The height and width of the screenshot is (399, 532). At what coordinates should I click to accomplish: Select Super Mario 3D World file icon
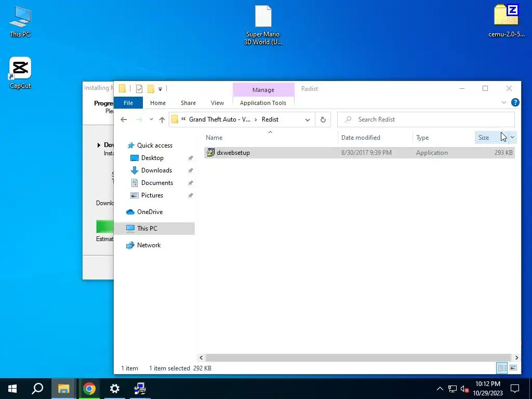(263, 25)
